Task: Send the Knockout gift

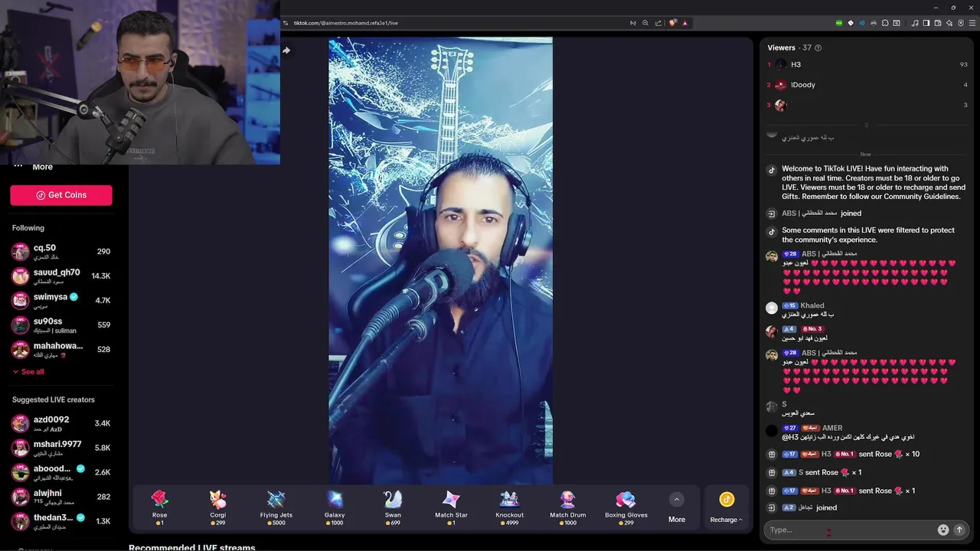Action: [x=509, y=508]
